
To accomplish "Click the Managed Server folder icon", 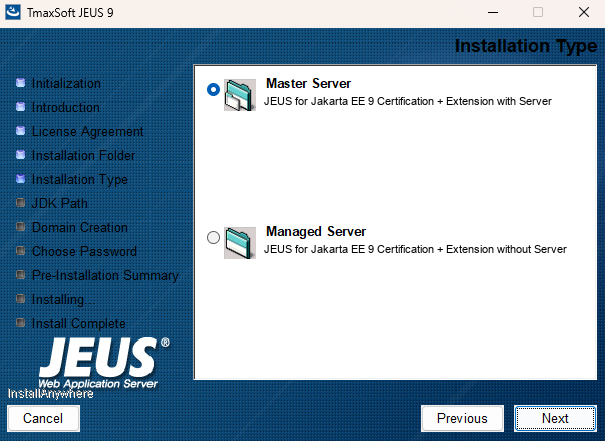I will coord(240,241).
